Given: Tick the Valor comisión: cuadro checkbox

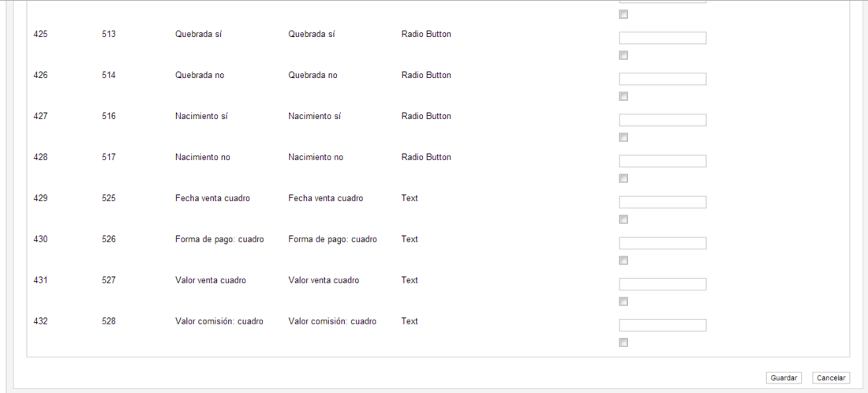Looking at the screenshot, I should coord(623,342).
